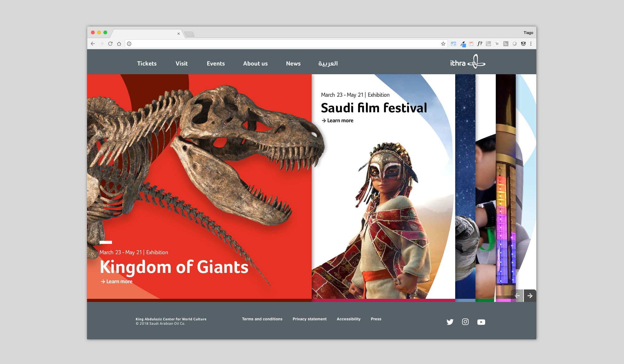Open the About us page
The image size is (624, 364).
pyautogui.click(x=255, y=63)
